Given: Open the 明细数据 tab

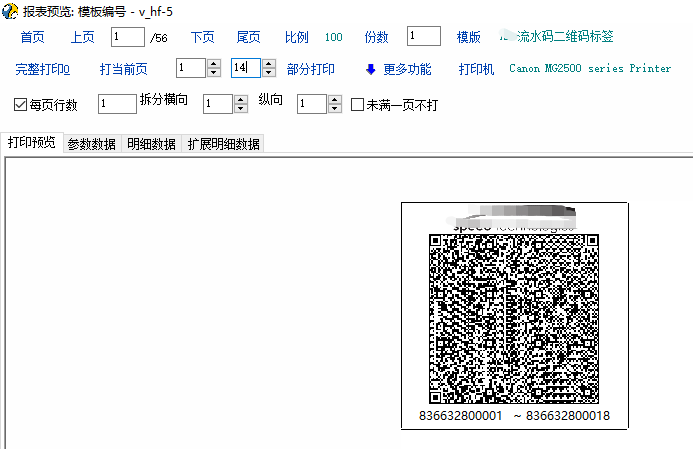Looking at the screenshot, I should click(x=152, y=144).
